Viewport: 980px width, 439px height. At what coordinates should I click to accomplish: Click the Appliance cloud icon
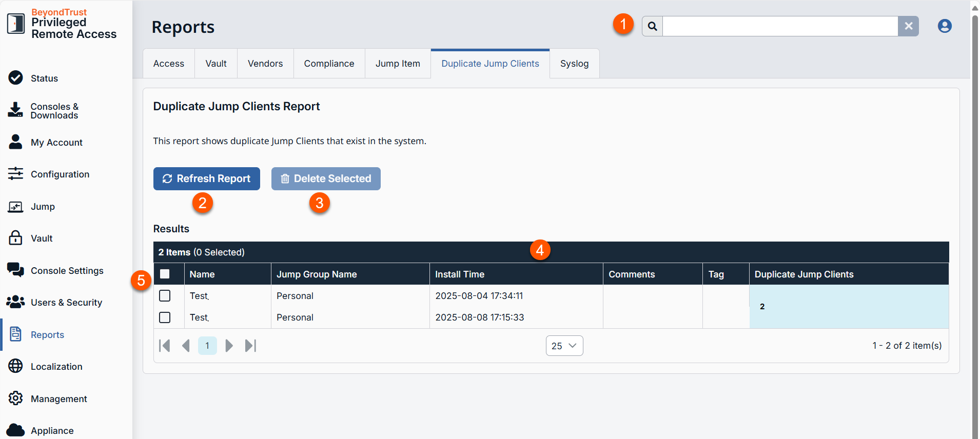tap(16, 430)
